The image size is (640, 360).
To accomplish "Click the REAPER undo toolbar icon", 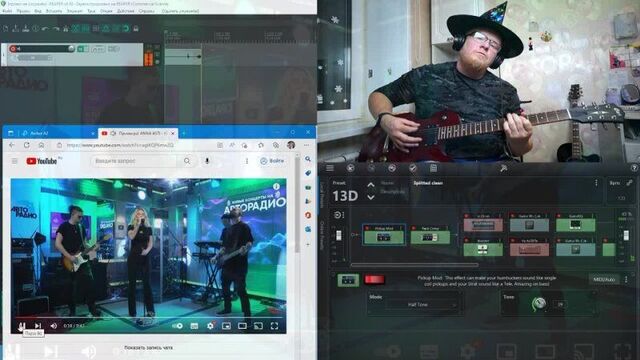I will 45,29.
